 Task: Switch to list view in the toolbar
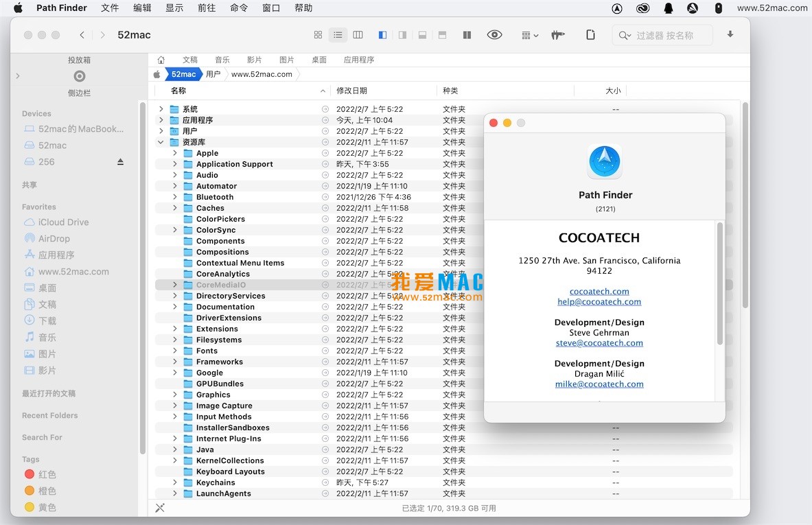(338, 35)
